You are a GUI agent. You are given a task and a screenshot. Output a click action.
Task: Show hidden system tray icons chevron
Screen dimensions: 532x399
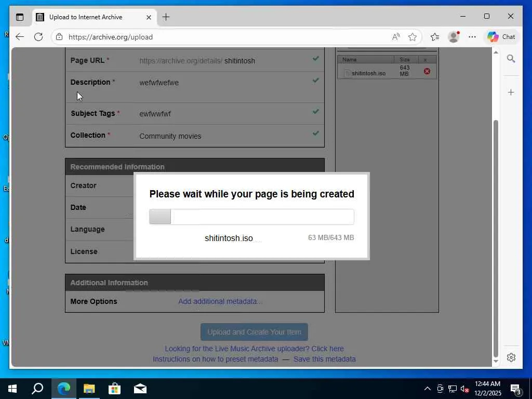[428, 389]
